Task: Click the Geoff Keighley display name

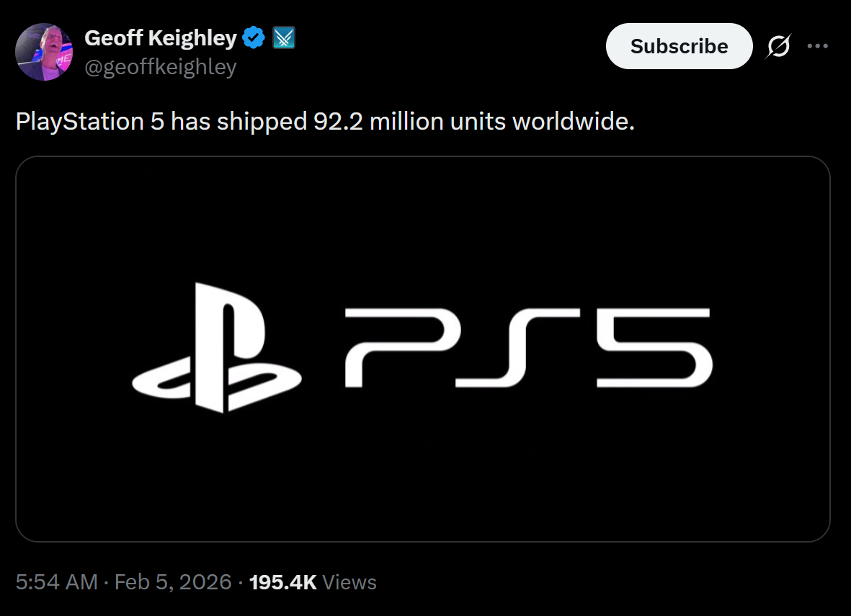Action: click(x=161, y=38)
